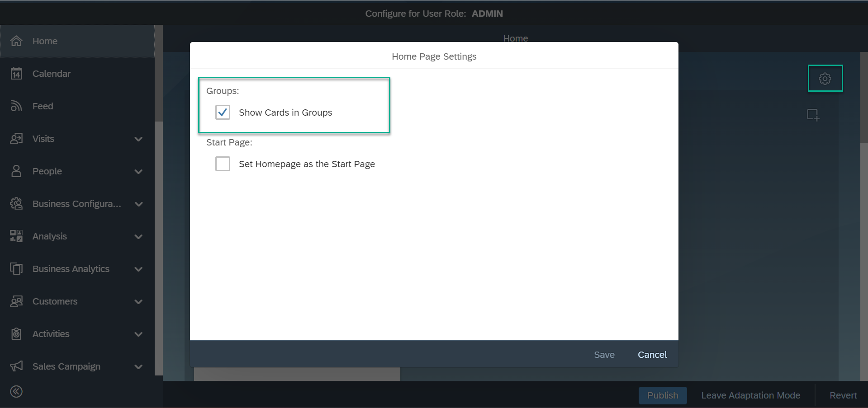Click the People person icon
Screen dimensions: 868x408
pyautogui.click(x=16, y=171)
